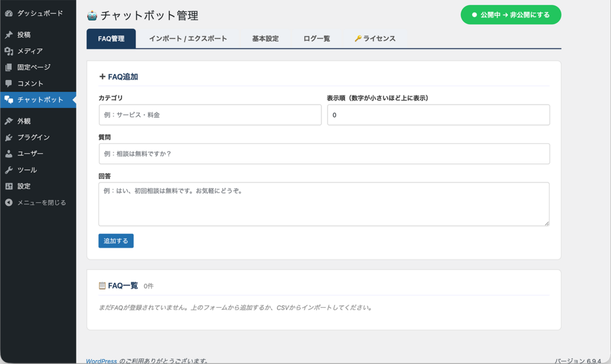611x364 pixels.
Task: Select the チャットボット robot icon in sidebar
Action: point(8,100)
